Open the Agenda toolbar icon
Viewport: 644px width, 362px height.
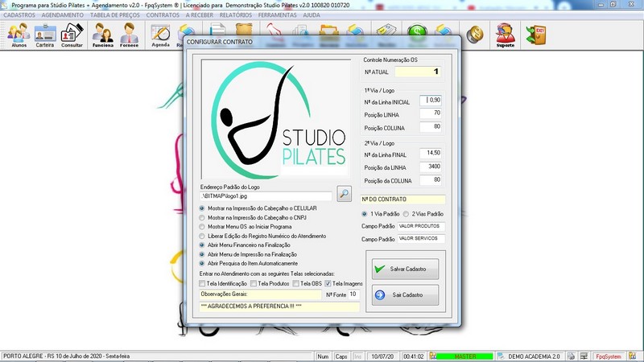(x=160, y=35)
